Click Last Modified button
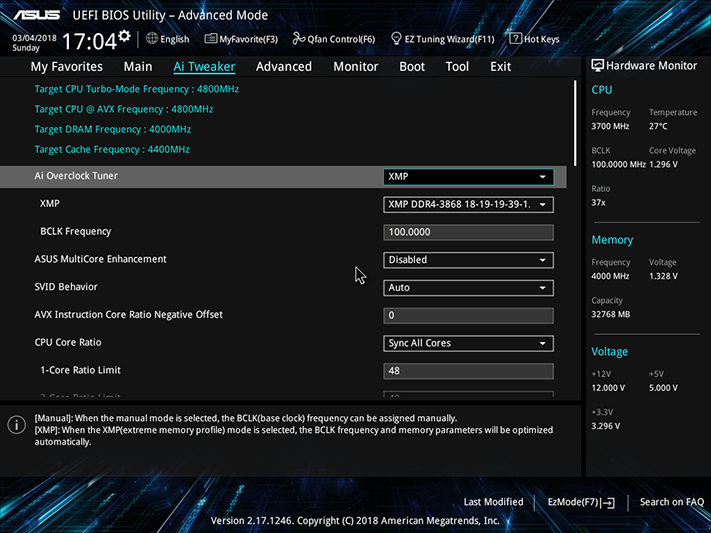711x533 pixels. coord(493,502)
